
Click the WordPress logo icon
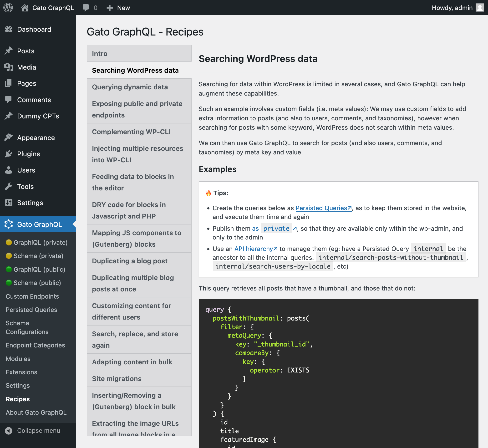pos(8,8)
